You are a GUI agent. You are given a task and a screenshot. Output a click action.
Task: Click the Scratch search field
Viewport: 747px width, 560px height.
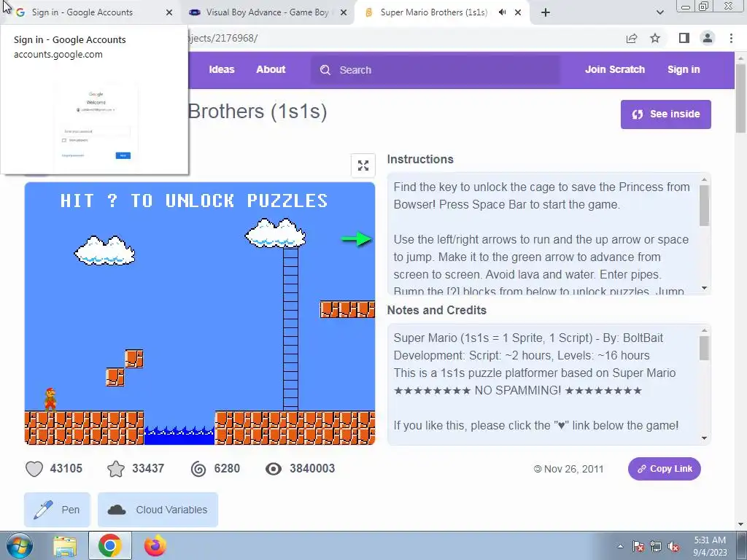click(436, 70)
